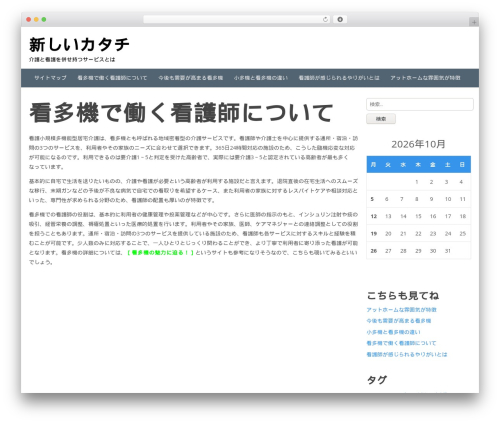Viewport: 500px width, 423px height.
Task: Click calendar date 25
Action: tap(463, 234)
